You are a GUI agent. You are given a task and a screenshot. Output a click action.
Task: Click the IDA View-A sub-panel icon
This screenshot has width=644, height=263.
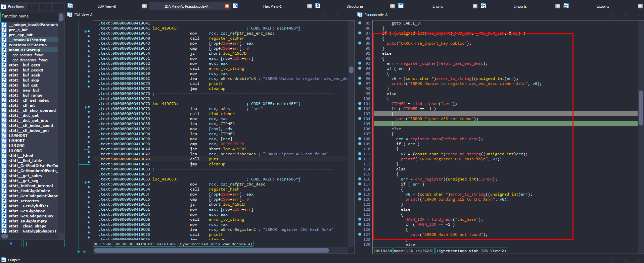70,14
